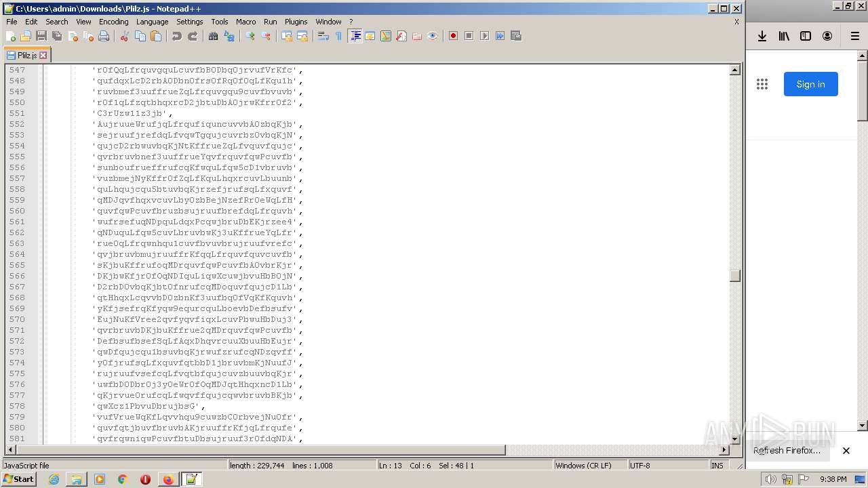
Task: Click the Open file toolbar icon
Action: pos(26,36)
